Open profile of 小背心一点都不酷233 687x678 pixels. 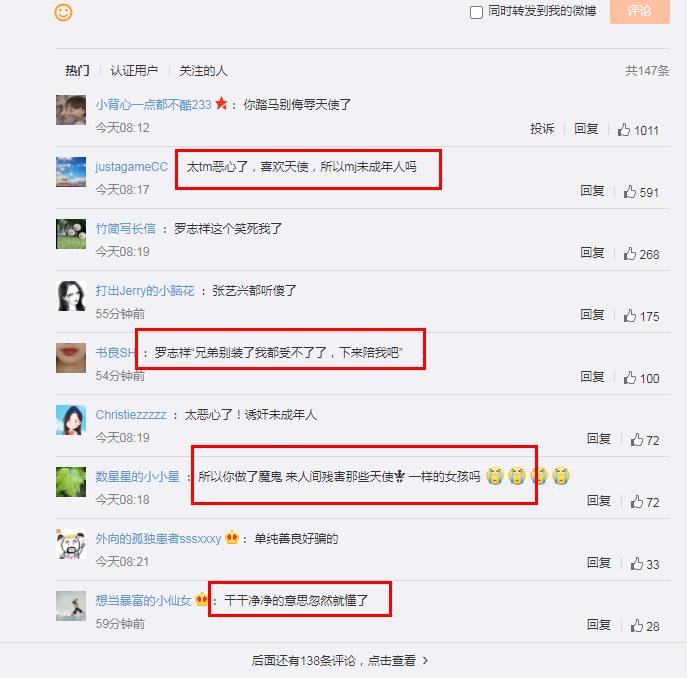pos(153,105)
